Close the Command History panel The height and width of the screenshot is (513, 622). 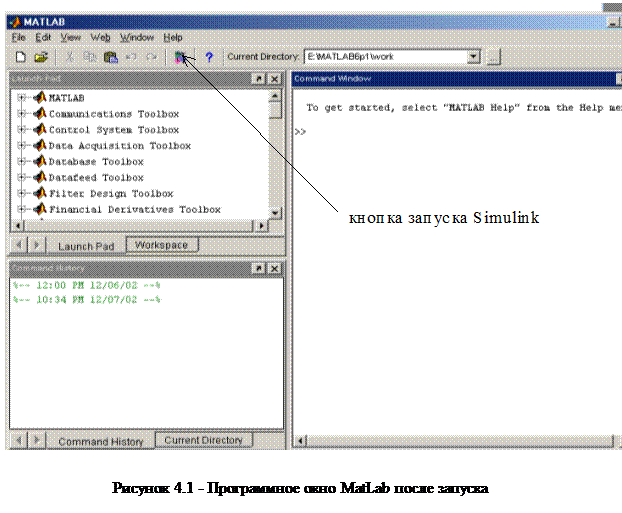[275, 268]
